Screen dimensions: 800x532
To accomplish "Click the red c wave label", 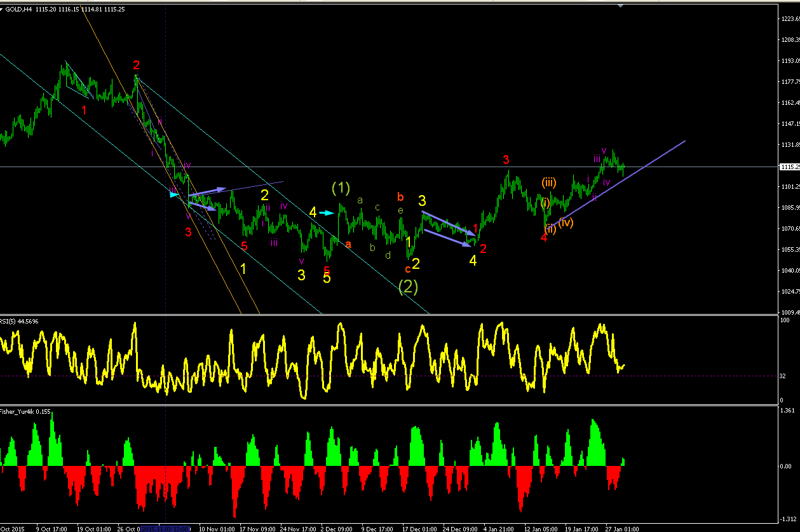I will (407, 269).
